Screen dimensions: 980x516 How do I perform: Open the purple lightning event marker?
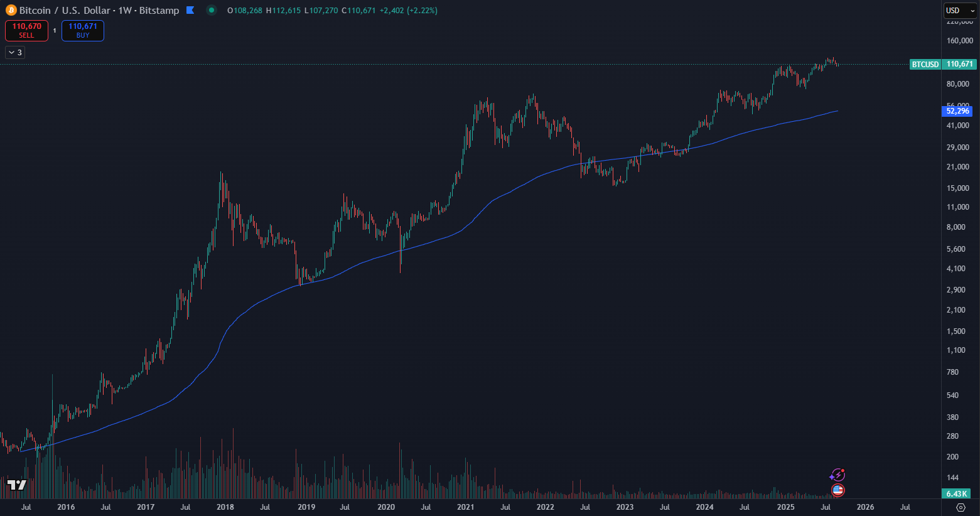tap(837, 475)
